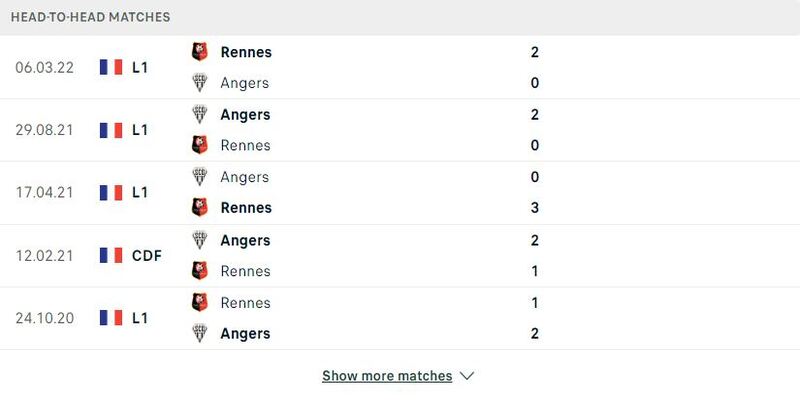Viewport: 800px width, 400px height.
Task: Click the Angers crest in the 29.08.21 match
Action: [x=199, y=114]
